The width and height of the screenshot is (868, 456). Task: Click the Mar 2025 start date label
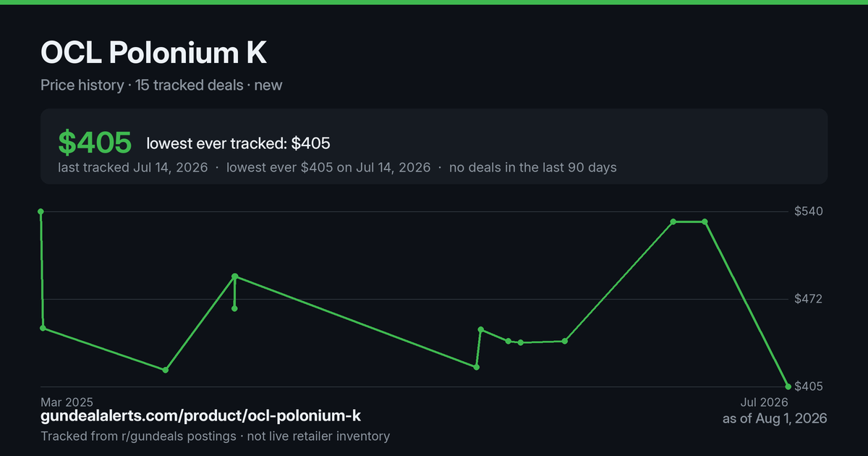(67, 402)
